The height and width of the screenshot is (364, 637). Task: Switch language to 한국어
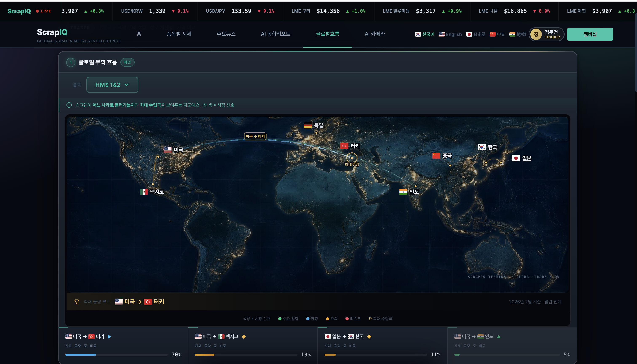tap(424, 34)
